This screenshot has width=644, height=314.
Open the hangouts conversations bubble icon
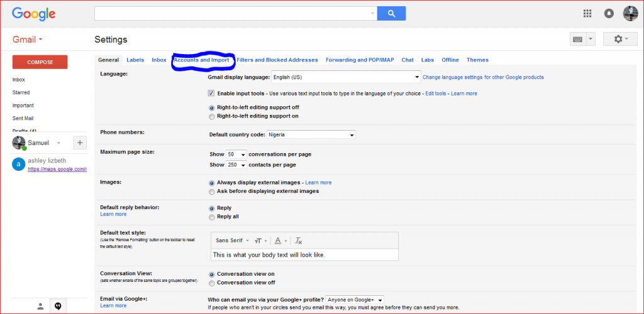58,306
